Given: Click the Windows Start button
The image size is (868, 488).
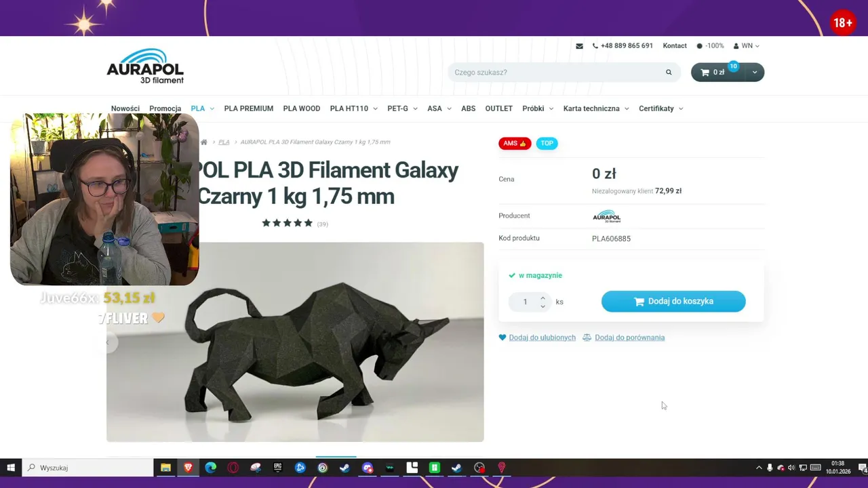Looking at the screenshot, I should 11,468.
